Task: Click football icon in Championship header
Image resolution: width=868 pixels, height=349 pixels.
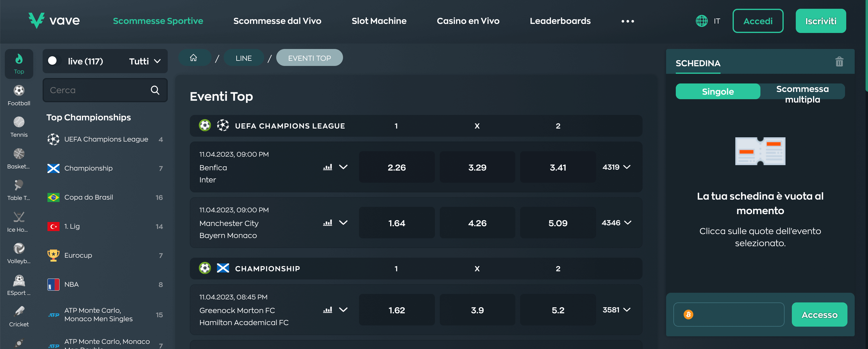Action: coord(205,268)
